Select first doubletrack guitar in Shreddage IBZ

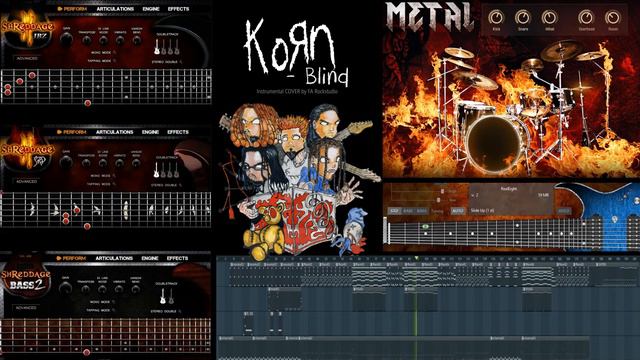(x=157, y=47)
